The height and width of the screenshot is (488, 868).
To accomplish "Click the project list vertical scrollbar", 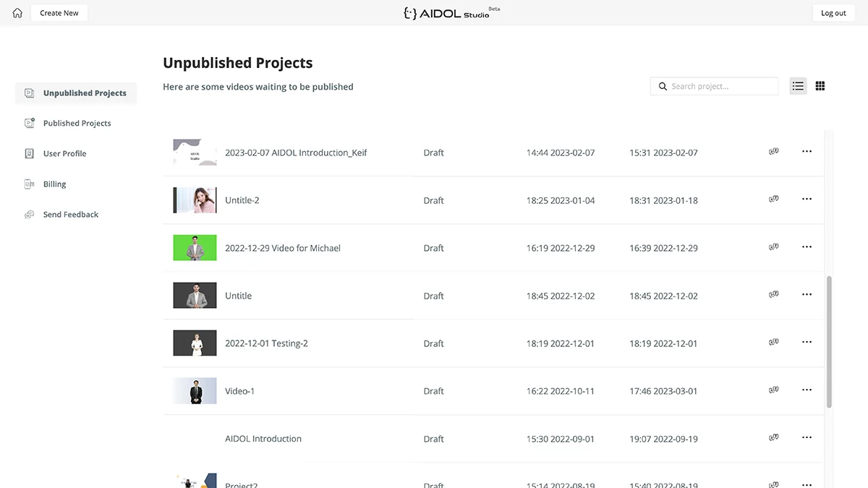I will click(x=829, y=341).
